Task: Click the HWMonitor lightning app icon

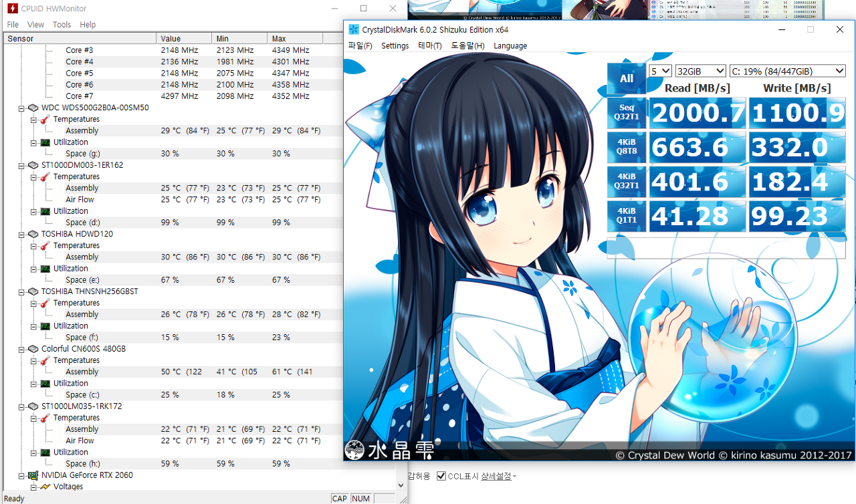Action: (x=12, y=9)
